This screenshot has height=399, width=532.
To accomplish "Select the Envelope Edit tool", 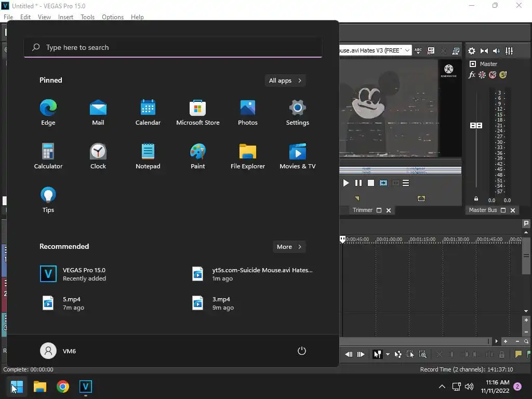I will (398, 354).
